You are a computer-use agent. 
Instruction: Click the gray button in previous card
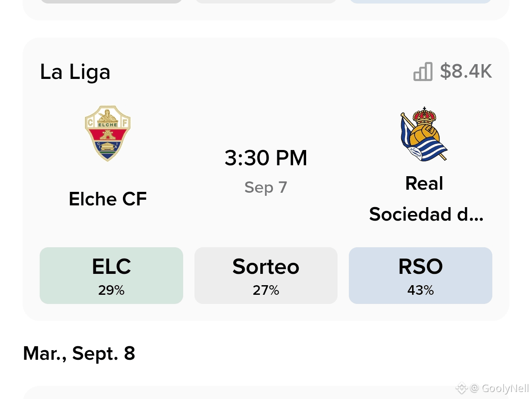click(111, 1)
